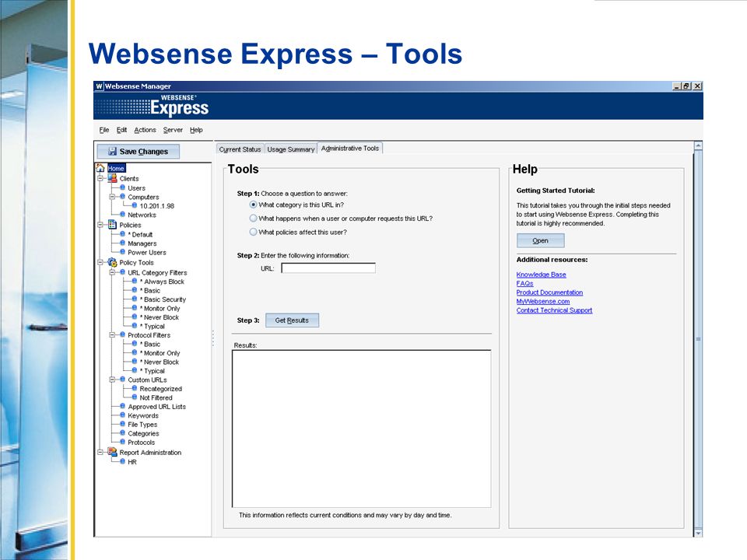Click the bullet icon beside HR
This screenshot has width=747, height=560.
click(122, 461)
